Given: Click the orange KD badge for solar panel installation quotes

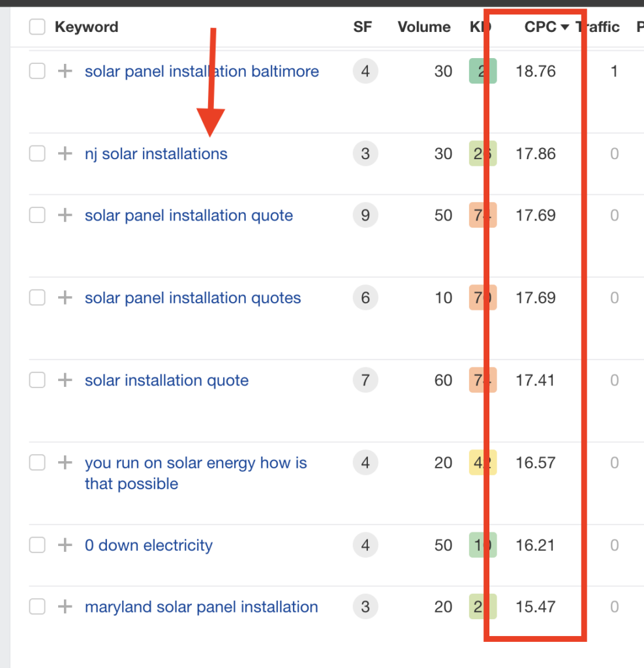Looking at the screenshot, I should point(482,297).
